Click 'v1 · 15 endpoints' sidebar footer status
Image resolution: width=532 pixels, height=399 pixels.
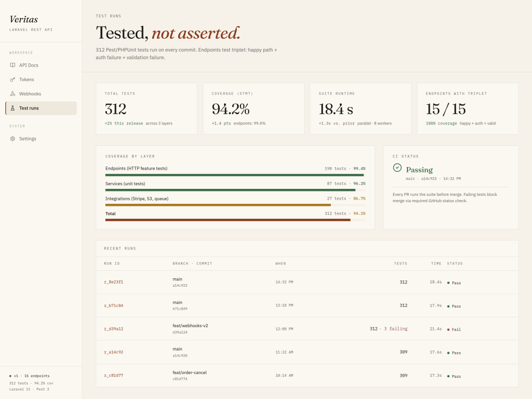pos(29,376)
